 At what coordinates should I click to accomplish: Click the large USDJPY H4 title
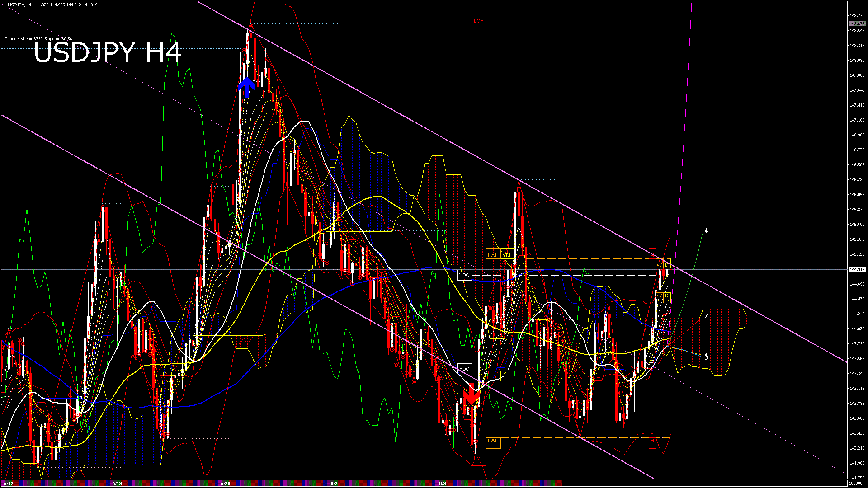pos(108,52)
